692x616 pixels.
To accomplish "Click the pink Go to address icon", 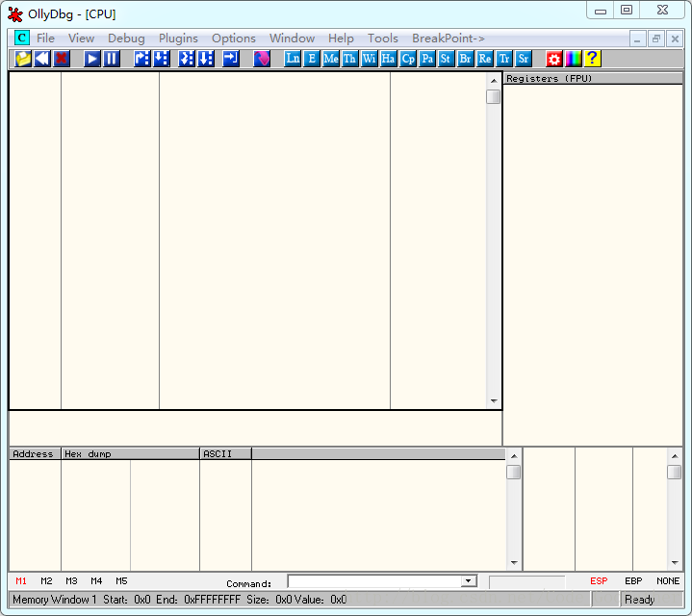I will click(262, 59).
